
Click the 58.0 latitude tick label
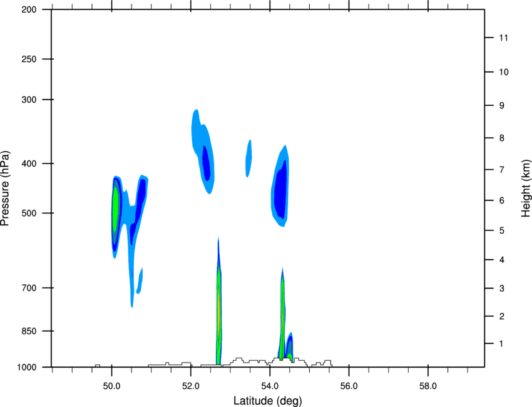pyautogui.click(x=428, y=386)
